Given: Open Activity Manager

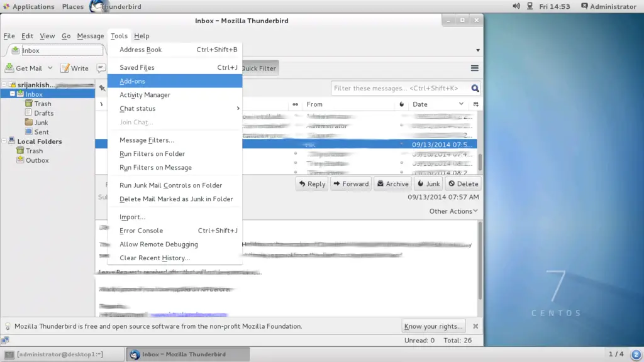Looking at the screenshot, I should pyautogui.click(x=175, y=95).
